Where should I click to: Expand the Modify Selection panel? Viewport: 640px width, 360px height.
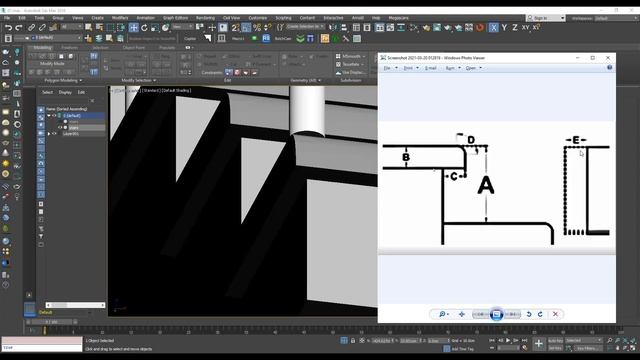coord(138,80)
